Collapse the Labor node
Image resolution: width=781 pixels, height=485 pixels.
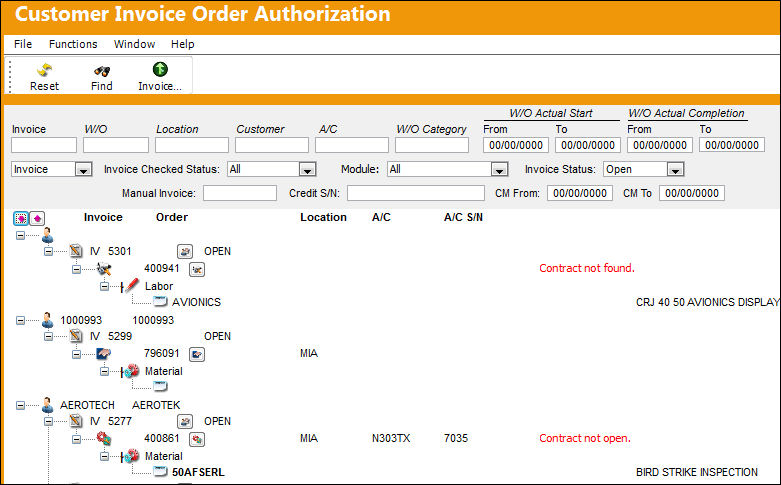[104, 286]
